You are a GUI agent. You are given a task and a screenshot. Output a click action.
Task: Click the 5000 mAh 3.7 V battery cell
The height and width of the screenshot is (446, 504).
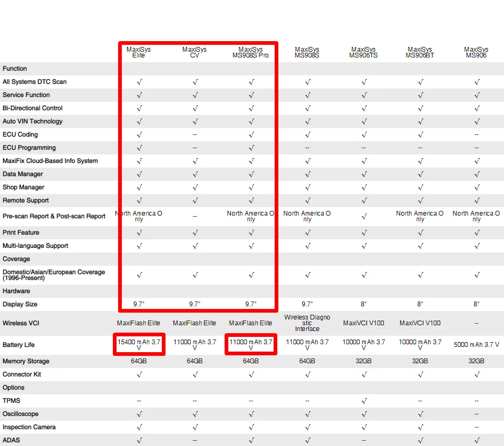(477, 344)
